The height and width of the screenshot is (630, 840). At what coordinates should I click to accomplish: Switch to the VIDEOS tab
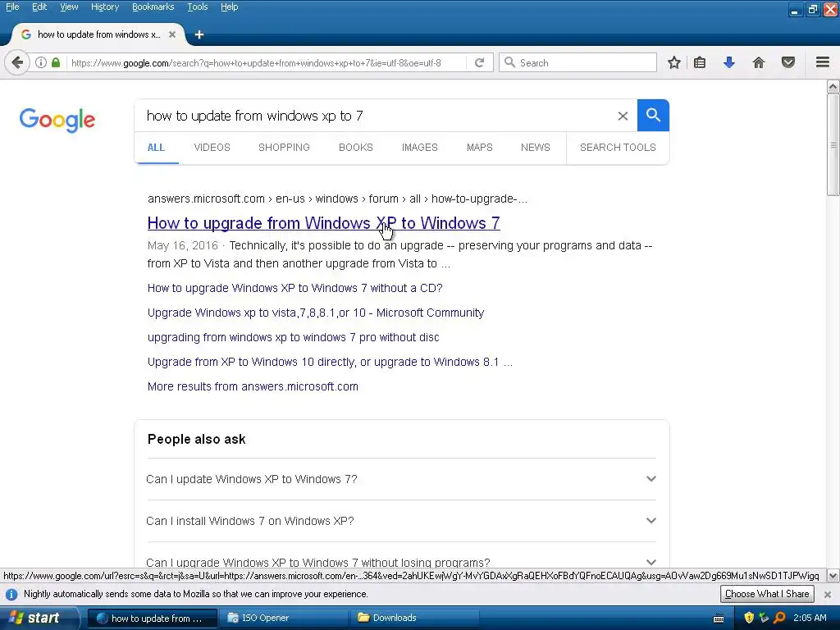212,148
